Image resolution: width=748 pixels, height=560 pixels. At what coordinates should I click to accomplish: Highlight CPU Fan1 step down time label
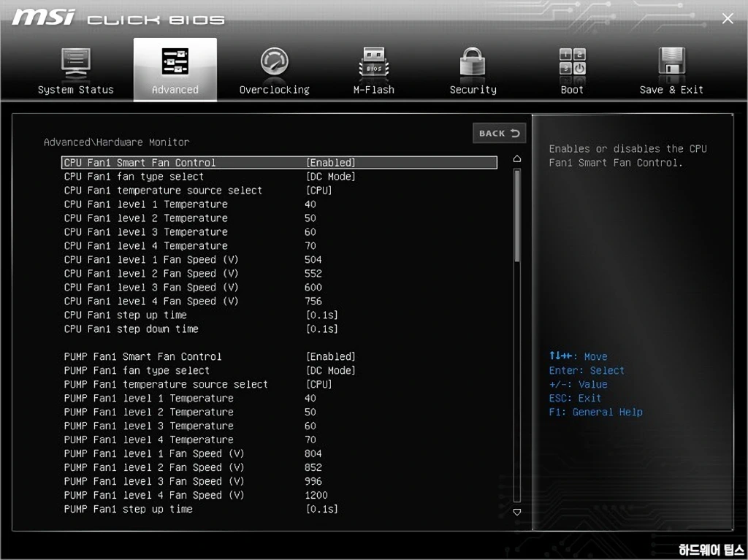pos(131,329)
